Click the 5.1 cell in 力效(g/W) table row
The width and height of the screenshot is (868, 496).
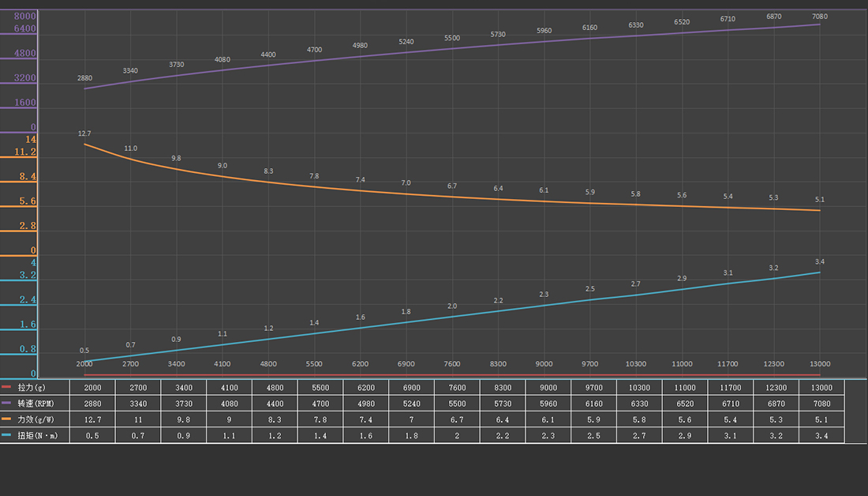(x=820, y=419)
